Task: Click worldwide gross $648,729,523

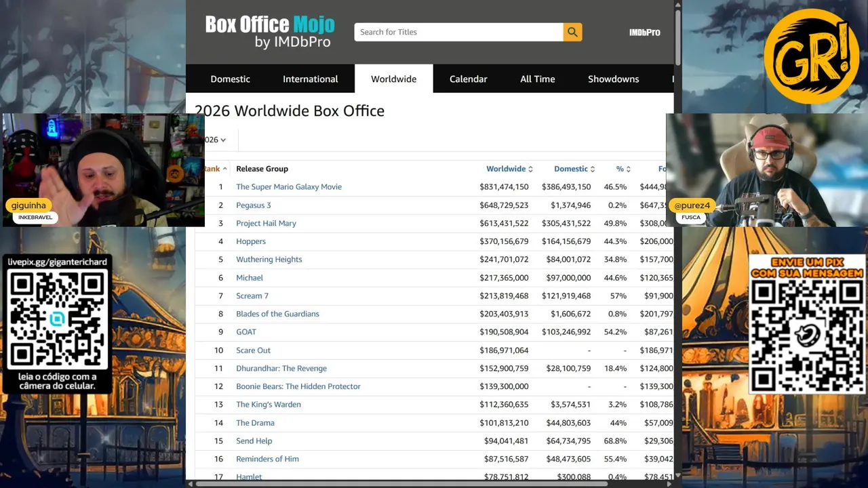Action: (504, 205)
